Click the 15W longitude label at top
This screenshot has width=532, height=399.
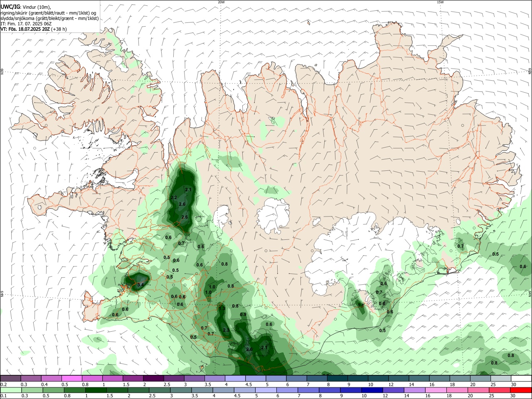440,2
